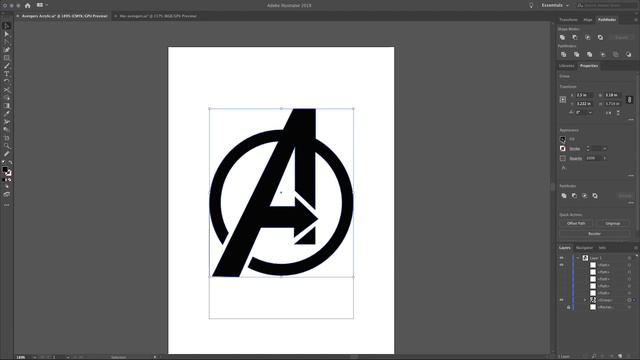640x360 pixels.
Task: Unlock the Rectangle sublayer lock icon
Action: click(x=568, y=307)
